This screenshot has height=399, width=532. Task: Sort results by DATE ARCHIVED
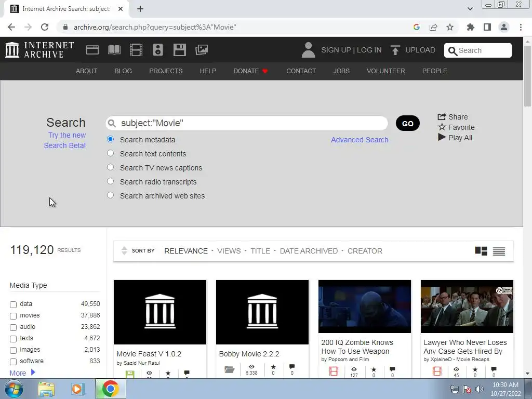[x=309, y=251]
